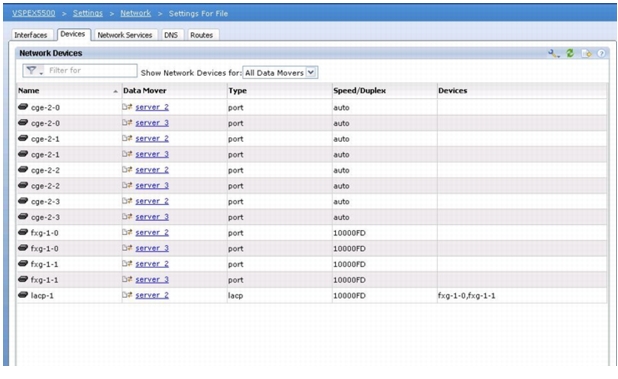Open All Data Movers dropdown
This screenshot has width=618, height=379.
[280, 72]
